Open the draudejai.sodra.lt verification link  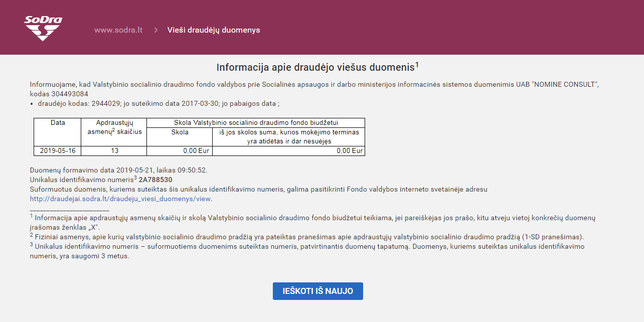(x=121, y=199)
